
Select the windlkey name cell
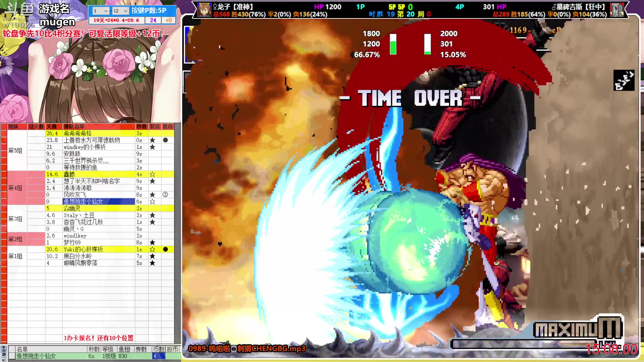[99, 236]
